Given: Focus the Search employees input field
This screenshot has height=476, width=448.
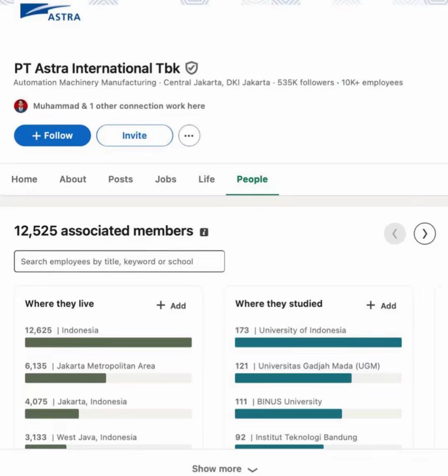Looking at the screenshot, I should (119, 261).
